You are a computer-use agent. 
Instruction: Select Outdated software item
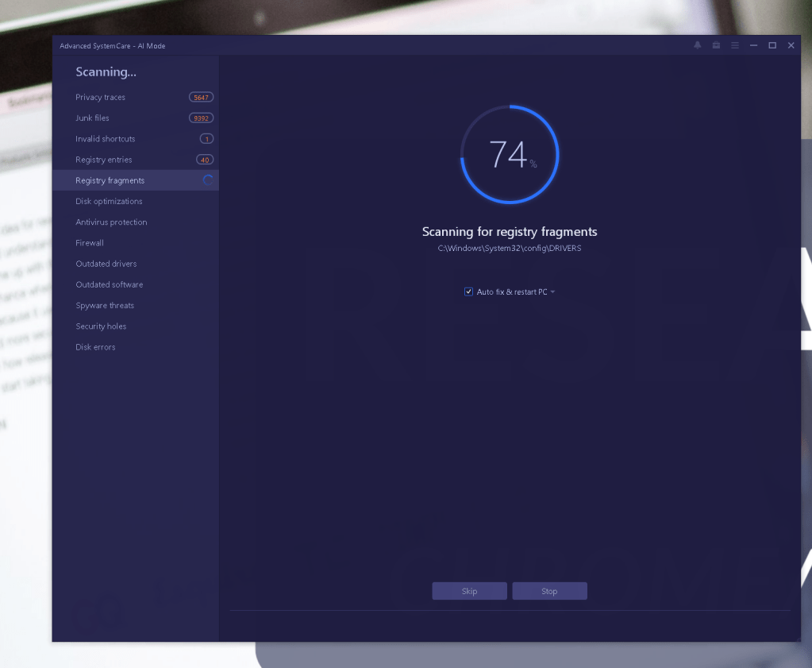(136, 284)
